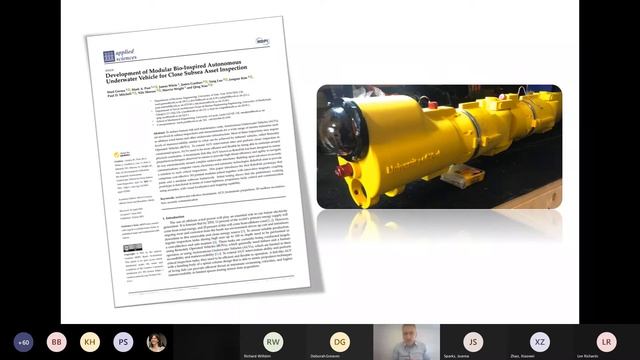The height and width of the screenshot is (360, 640).
Task: Click the journal paper page image
Action: point(198,162)
